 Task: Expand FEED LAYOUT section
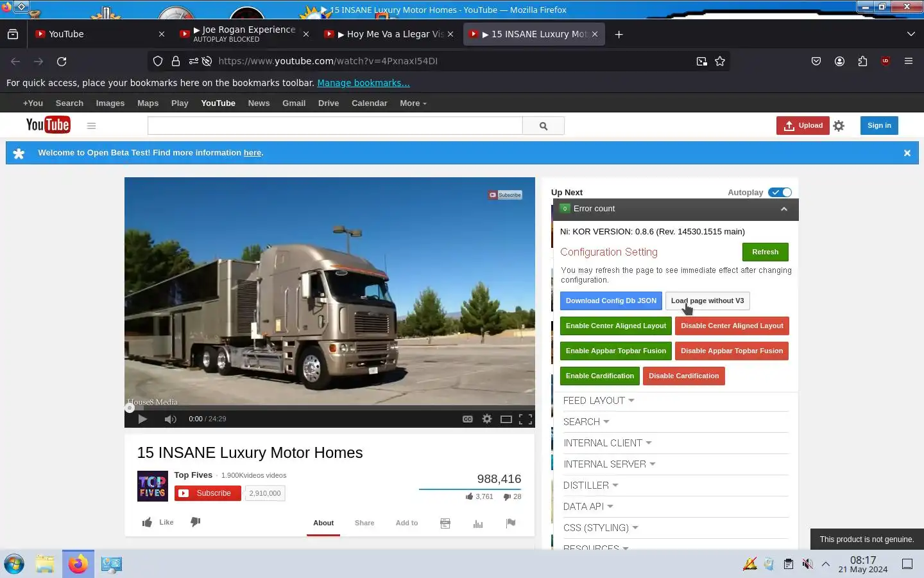[x=599, y=401]
